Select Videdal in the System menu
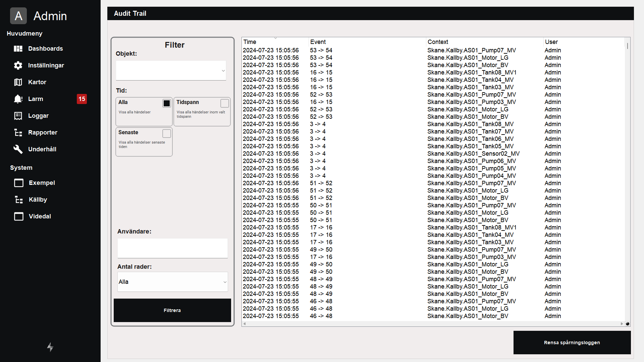644x362 pixels. point(40,216)
